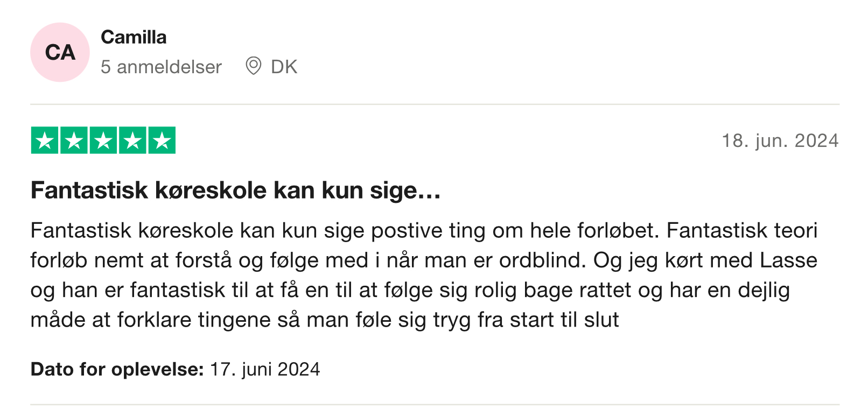Image resolution: width=868 pixels, height=410 pixels.
Task: Click the Dato for oplevelse label
Action: point(117,369)
